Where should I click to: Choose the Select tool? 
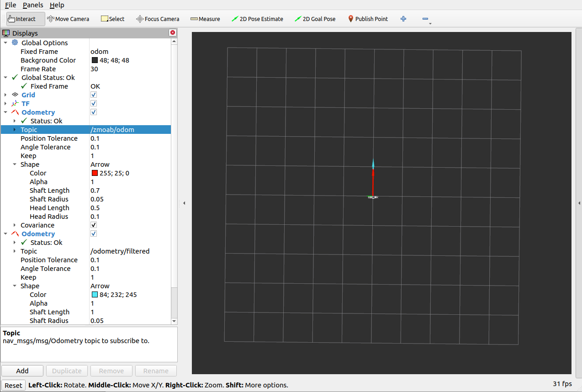point(112,19)
